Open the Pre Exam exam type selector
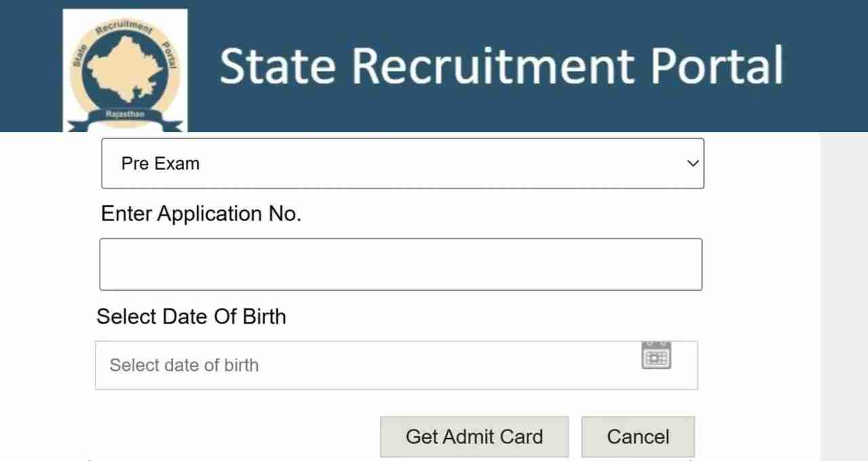 tap(403, 163)
